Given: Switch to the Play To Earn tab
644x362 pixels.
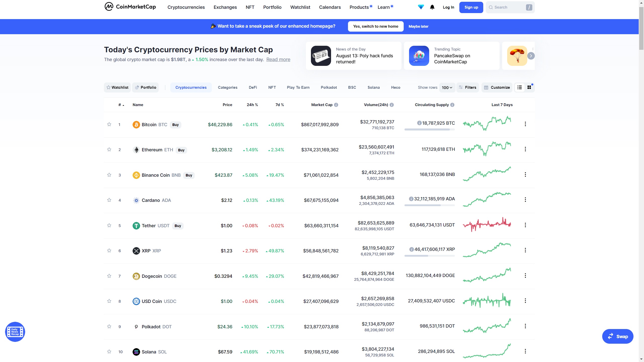Looking at the screenshot, I should [298, 87].
